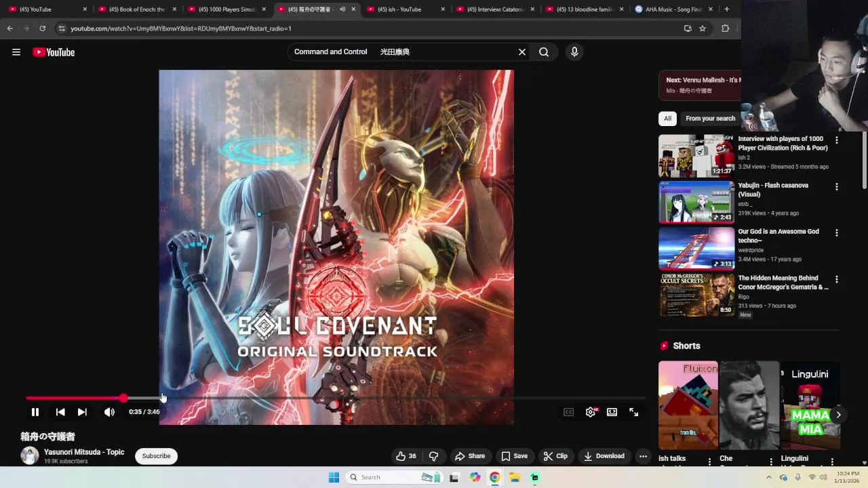Switch to the AHA Music - Song Finder tab
868x488 pixels.
(674, 9)
